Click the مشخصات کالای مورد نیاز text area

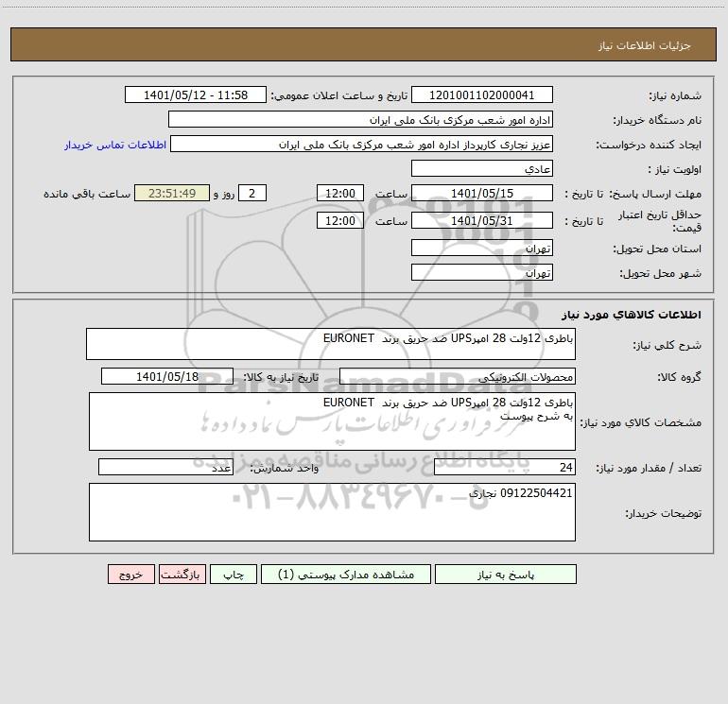pyautogui.click(x=332, y=421)
